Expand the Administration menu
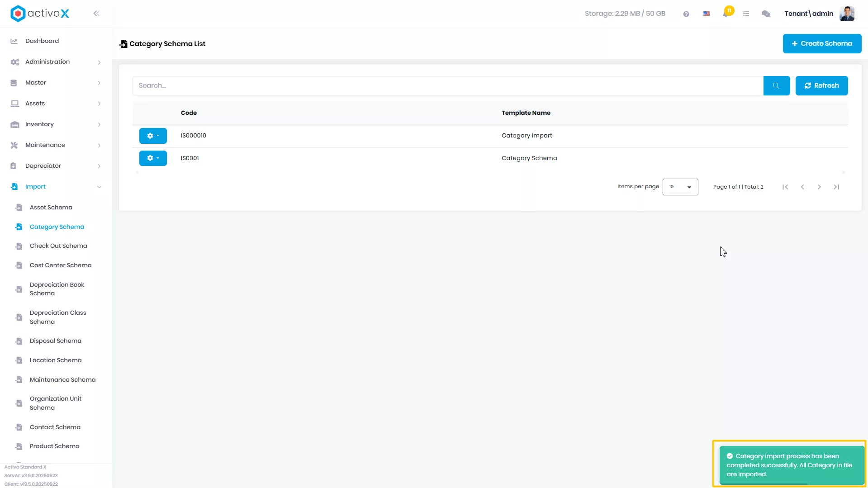This screenshot has height=488, width=868. pyautogui.click(x=56, y=62)
